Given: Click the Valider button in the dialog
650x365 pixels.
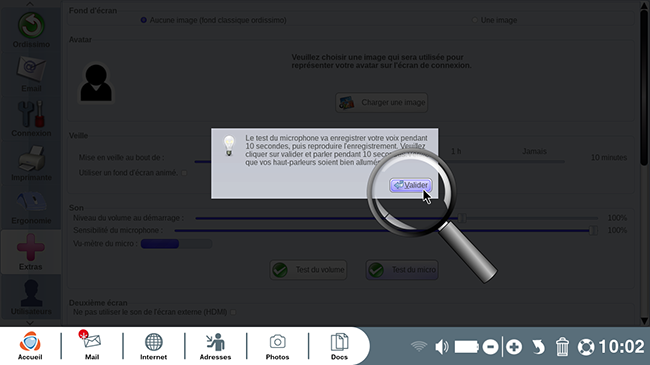Looking at the screenshot, I should coord(410,185).
